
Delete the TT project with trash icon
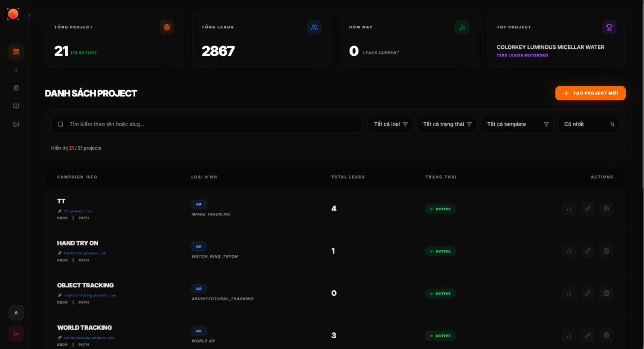click(606, 209)
